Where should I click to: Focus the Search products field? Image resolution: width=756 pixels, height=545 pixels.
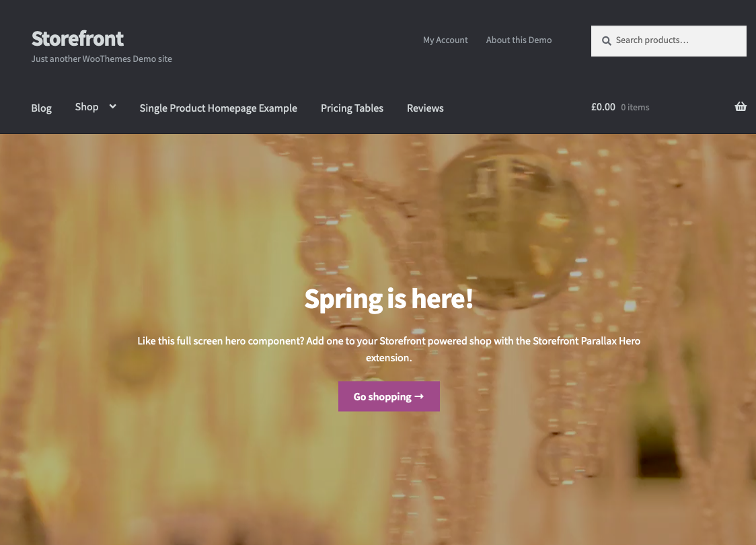coord(669,41)
